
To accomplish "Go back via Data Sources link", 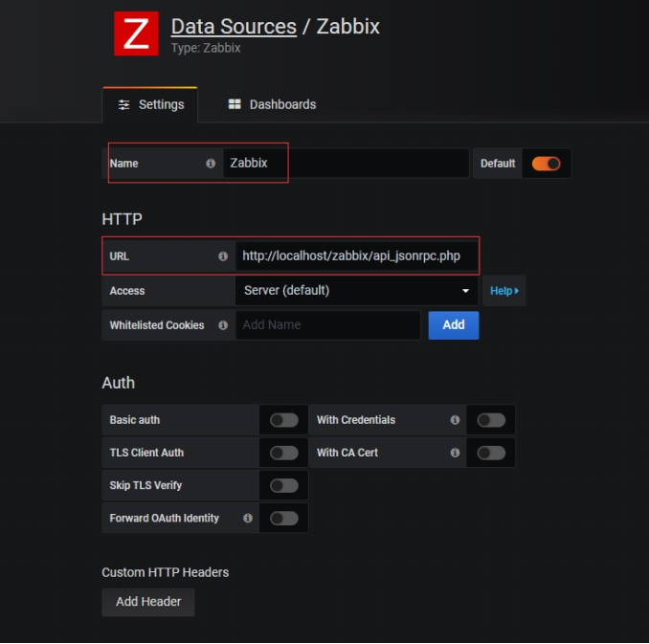I will (234, 27).
